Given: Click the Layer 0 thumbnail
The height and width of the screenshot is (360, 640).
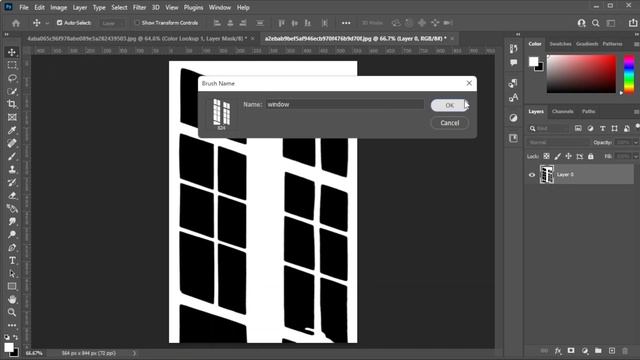Looking at the screenshot, I should click(x=547, y=174).
